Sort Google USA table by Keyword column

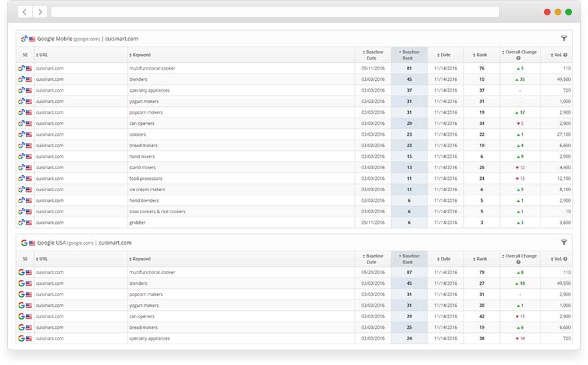coord(141,259)
